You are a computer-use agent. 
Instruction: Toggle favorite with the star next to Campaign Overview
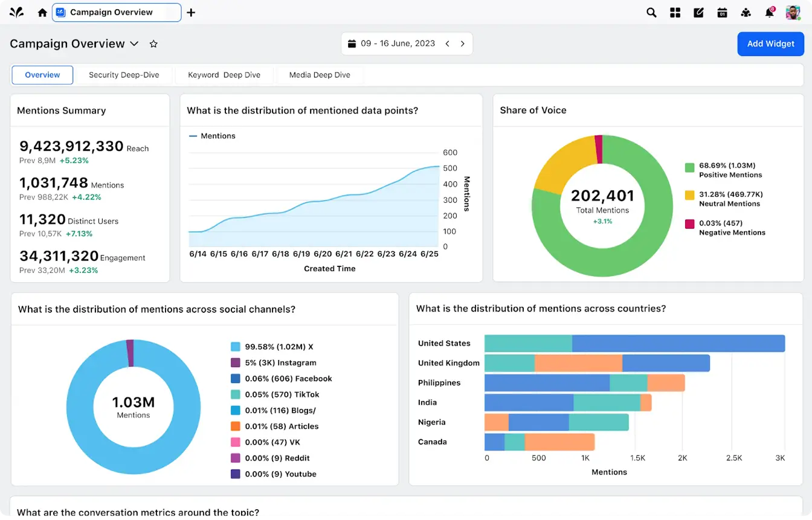[153, 43]
